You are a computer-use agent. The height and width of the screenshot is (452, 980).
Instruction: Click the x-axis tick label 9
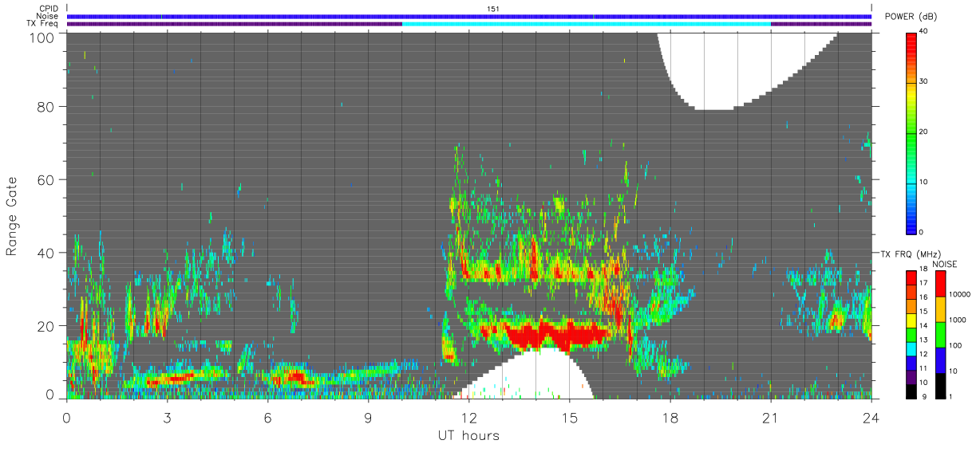point(368,417)
